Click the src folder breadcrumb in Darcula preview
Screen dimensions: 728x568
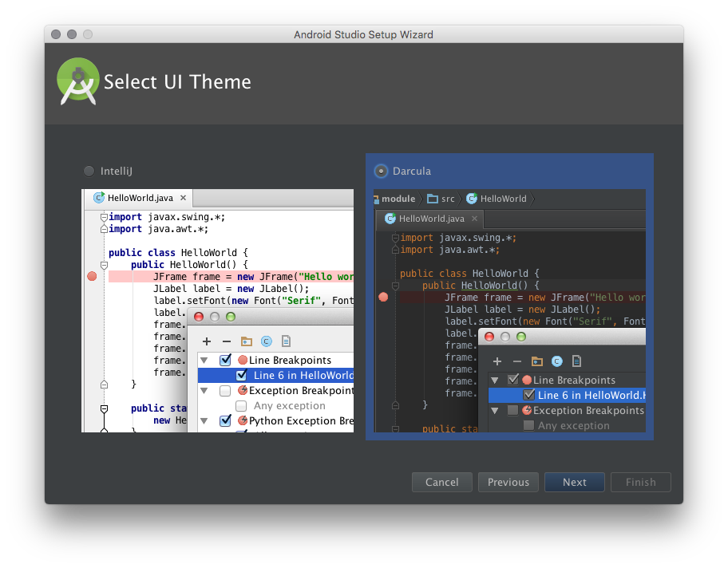coord(441,199)
